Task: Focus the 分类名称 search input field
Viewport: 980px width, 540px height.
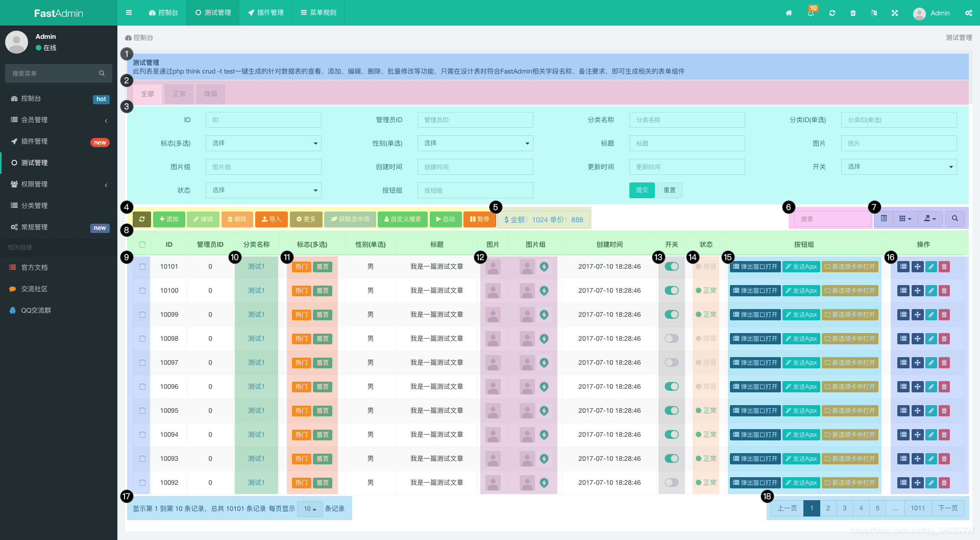Action: tap(687, 120)
